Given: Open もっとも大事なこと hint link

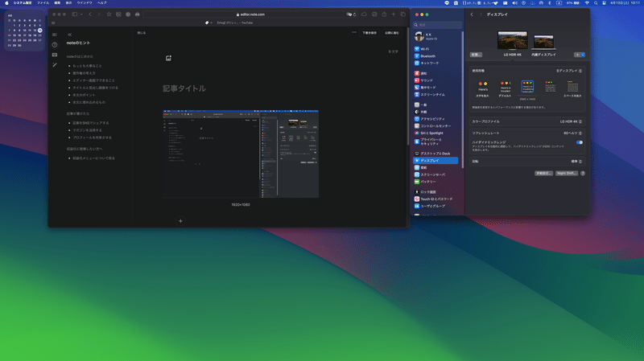Looking at the screenshot, I should pos(87,66).
